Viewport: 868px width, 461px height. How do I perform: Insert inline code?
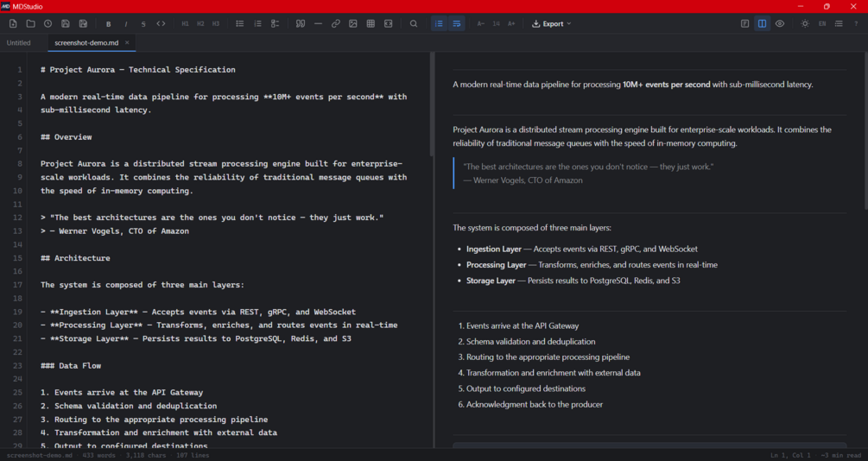point(162,24)
